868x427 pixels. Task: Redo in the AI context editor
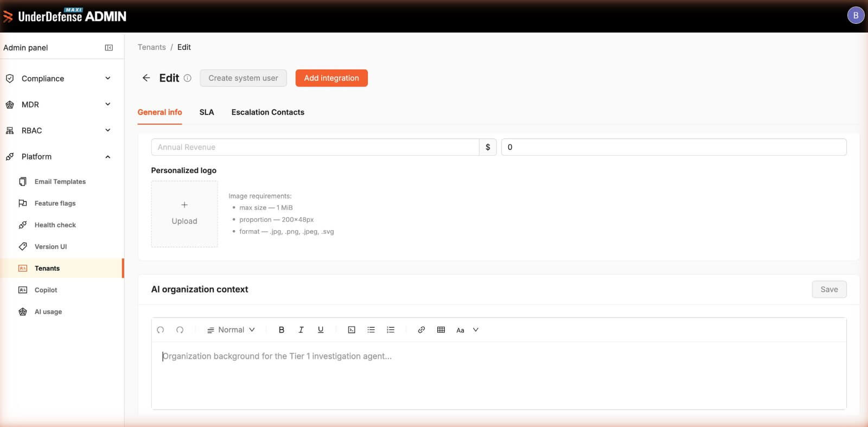pos(180,330)
